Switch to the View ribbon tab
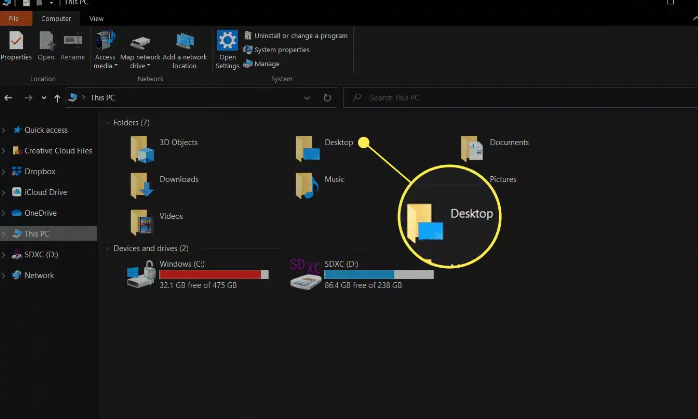The width and height of the screenshot is (698, 419). (96, 18)
